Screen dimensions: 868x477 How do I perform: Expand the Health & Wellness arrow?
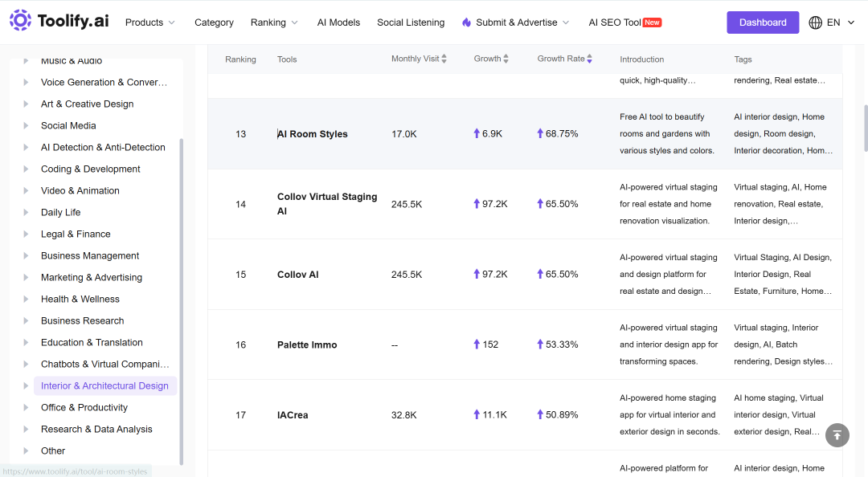[26, 299]
